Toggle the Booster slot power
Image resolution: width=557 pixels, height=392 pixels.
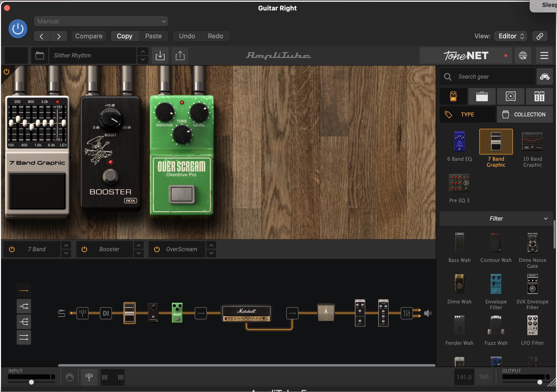(84, 249)
